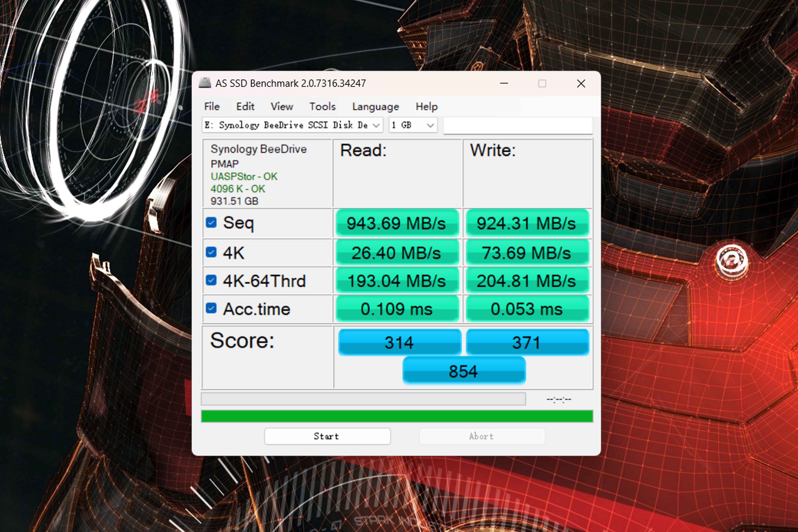Open the View menu
This screenshot has width=798, height=532.
click(x=282, y=106)
